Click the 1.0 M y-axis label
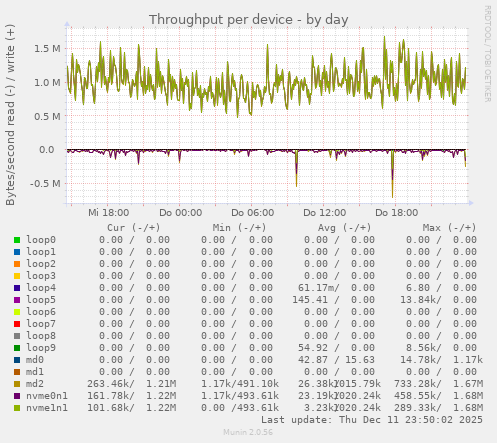497x443 pixels. 47,82
